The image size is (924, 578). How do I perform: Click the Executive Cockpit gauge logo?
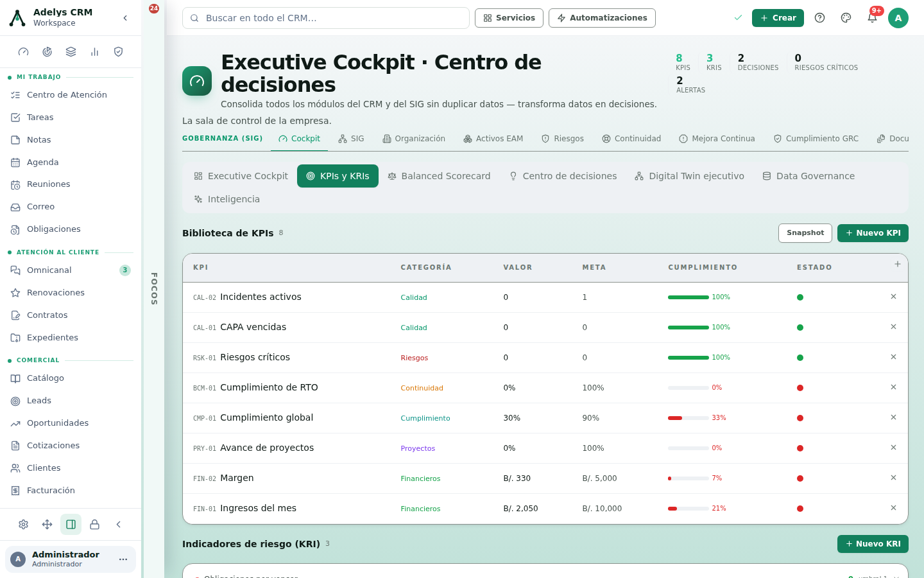click(x=197, y=81)
